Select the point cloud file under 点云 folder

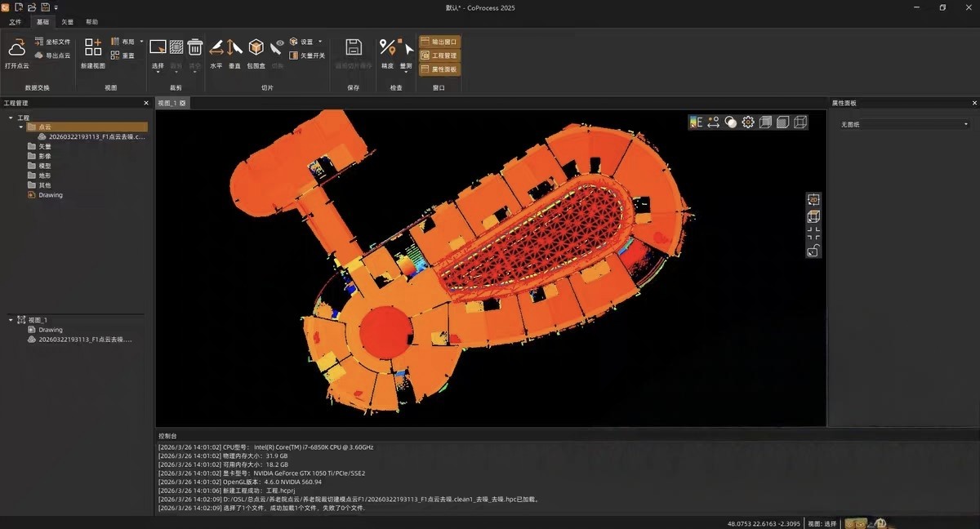click(91, 137)
